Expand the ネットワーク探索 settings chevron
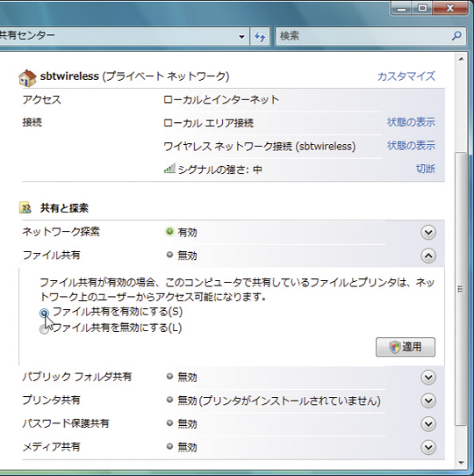The height and width of the screenshot is (476, 474). pos(428,233)
